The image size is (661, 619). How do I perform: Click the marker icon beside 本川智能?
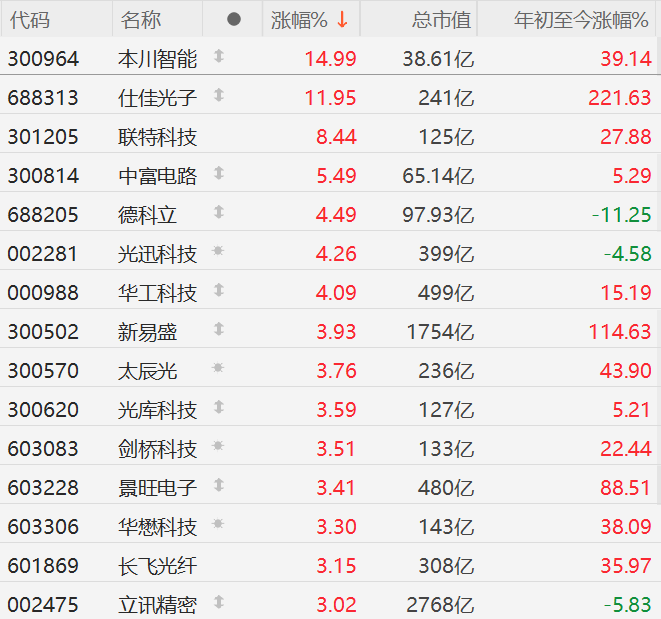(x=218, y=56)
